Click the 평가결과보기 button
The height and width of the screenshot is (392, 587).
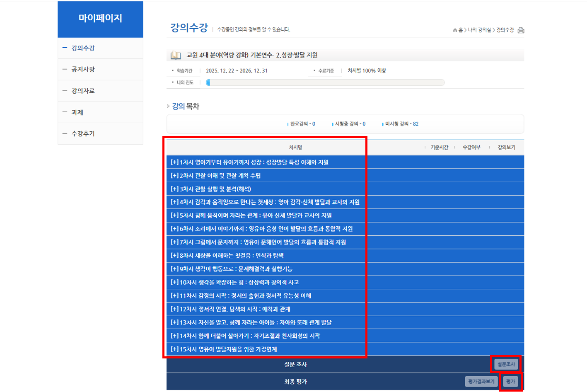click(x=481, y=382)
